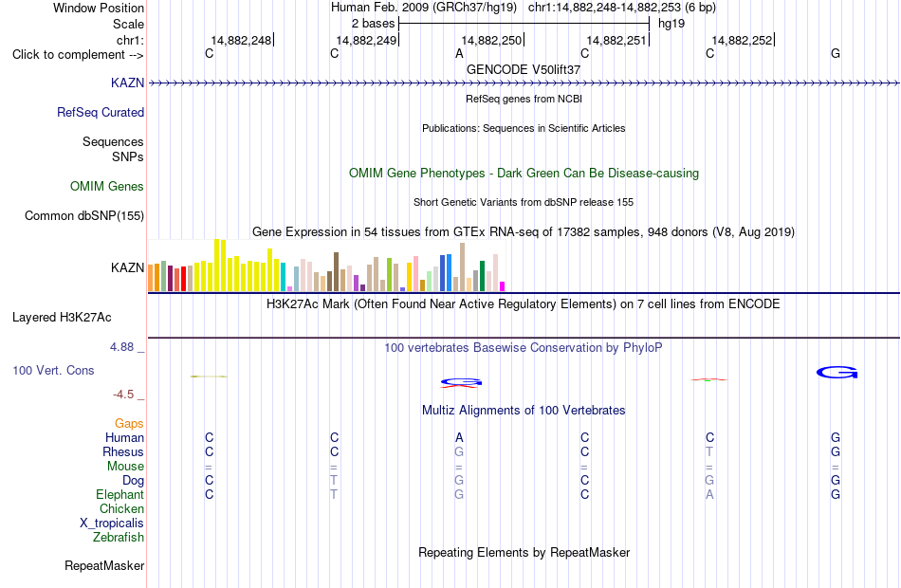The image size is (901, 588).
Task: Click the 14,882,251 ruler position label
Action: (616, 40)
